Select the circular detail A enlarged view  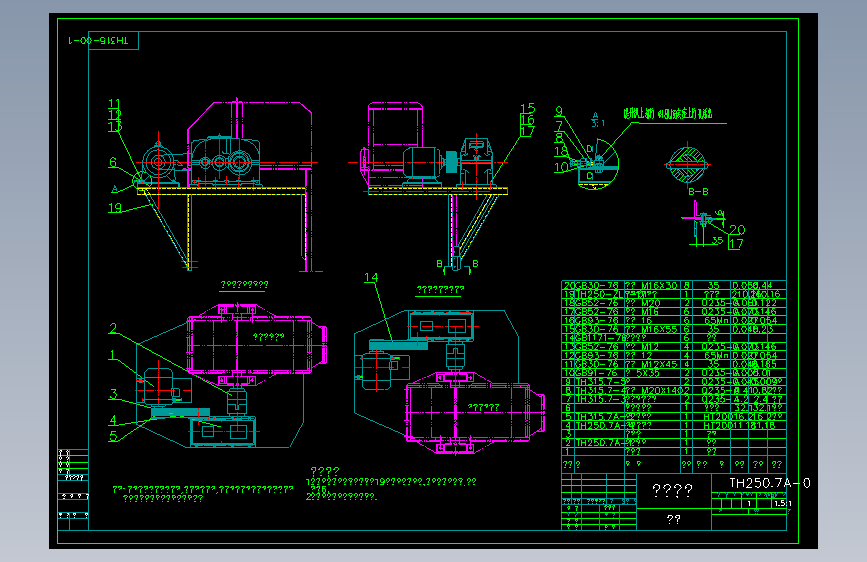pos(597,164)
